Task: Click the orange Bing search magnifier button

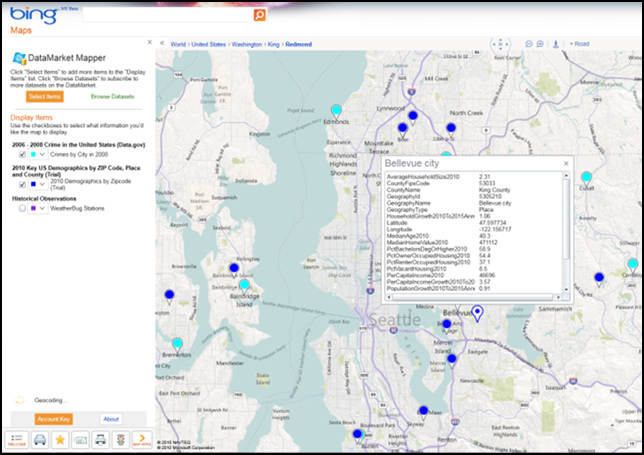Action: tap(259, 15)
